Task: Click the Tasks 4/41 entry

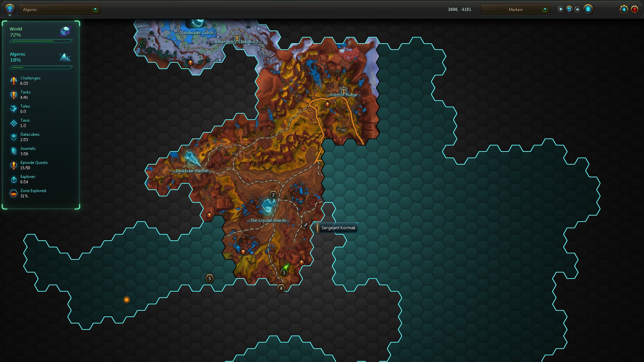Action: (x=25, y=95)
